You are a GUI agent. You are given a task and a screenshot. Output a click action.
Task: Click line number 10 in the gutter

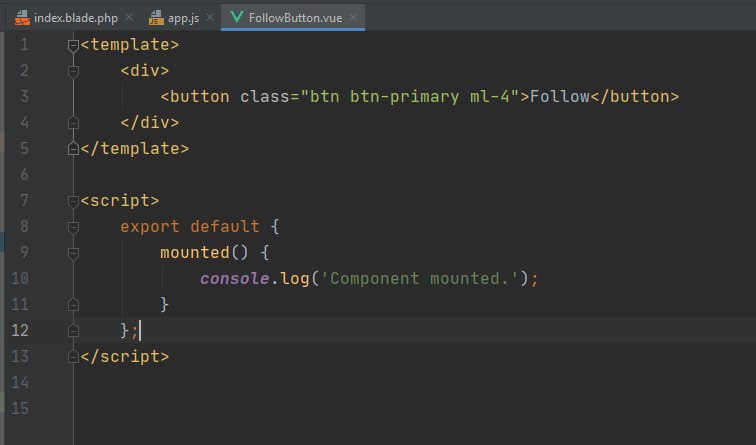coord(20,279)
